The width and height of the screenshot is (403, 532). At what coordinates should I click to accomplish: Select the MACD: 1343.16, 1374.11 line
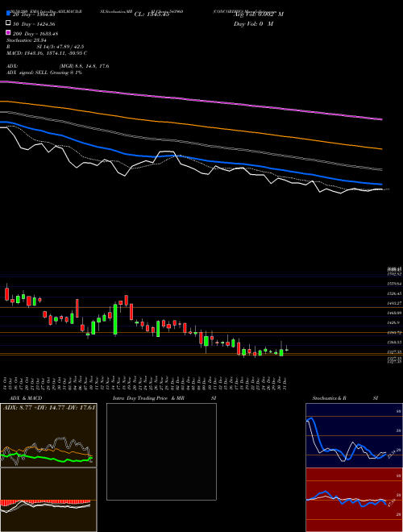point(47,53)
